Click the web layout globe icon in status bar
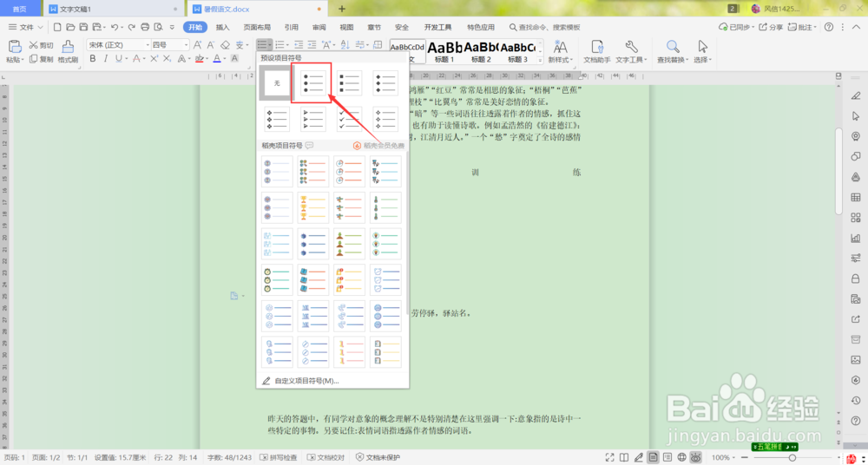 [x=682, y=457]
